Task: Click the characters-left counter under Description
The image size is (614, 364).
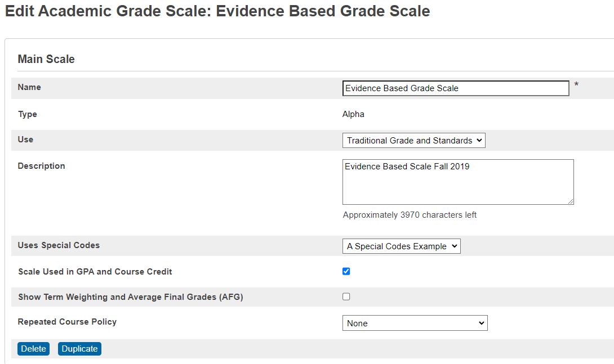Action: [410, 215]
